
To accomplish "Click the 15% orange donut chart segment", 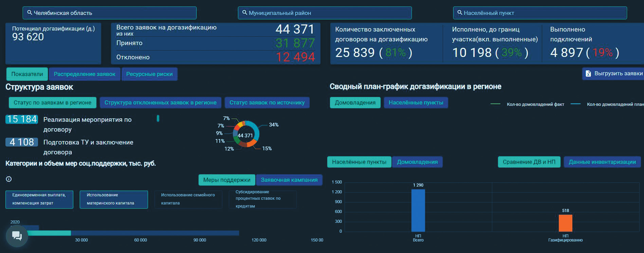I will (252, 143).
